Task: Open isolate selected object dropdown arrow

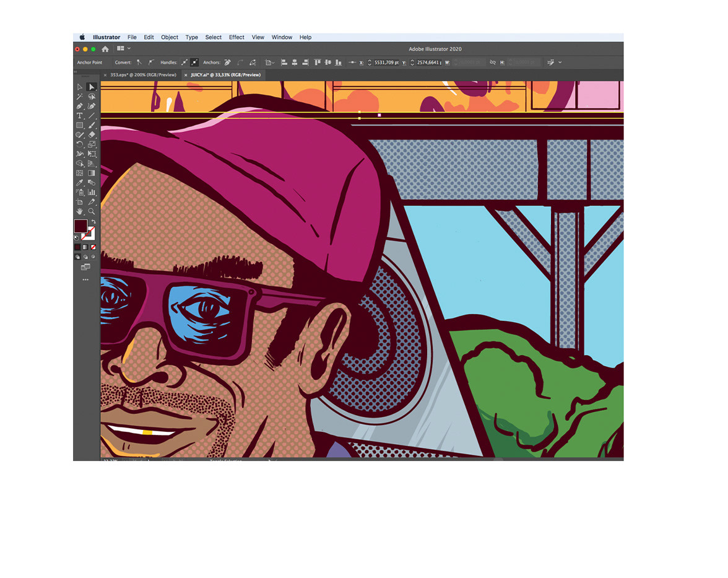Action: pos(560,62)
